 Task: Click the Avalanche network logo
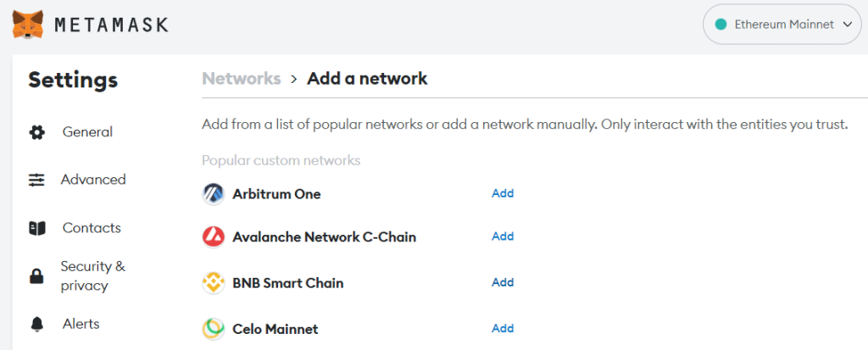click(213, 237)
